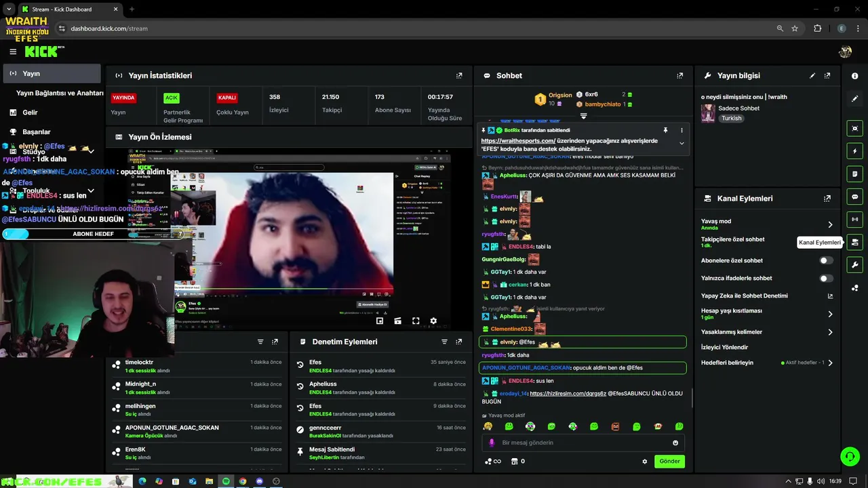Enter fullscreen on stream preview
This screenshot has width=868, height=488.
point(416,321)
